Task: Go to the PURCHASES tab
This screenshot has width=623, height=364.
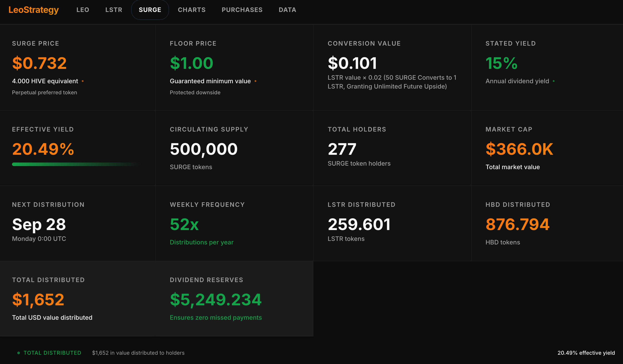Action: pyautogui.click(x=242, y=10)
